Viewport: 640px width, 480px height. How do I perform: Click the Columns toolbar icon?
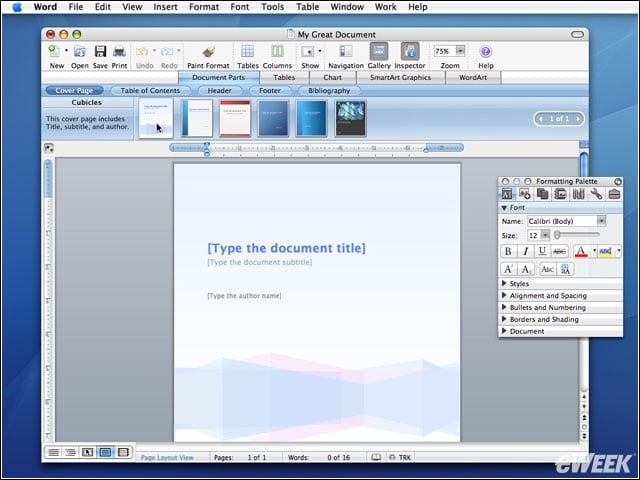[x=277, y=51]
